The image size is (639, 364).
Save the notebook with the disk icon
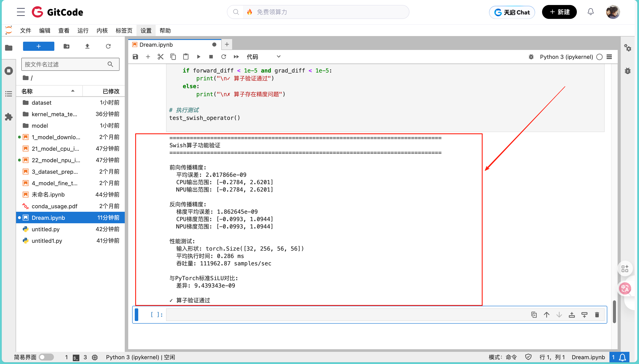[135, 57]
